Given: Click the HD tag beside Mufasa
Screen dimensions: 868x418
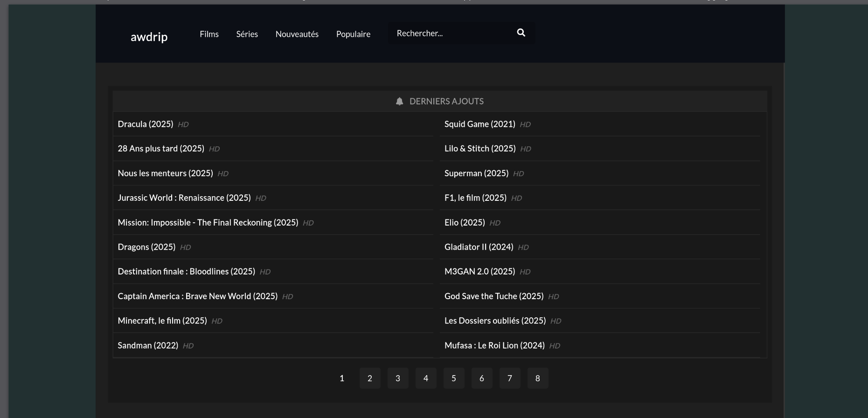Looking at the screenshot, I should pyautogui.click(x=555, y=346).
